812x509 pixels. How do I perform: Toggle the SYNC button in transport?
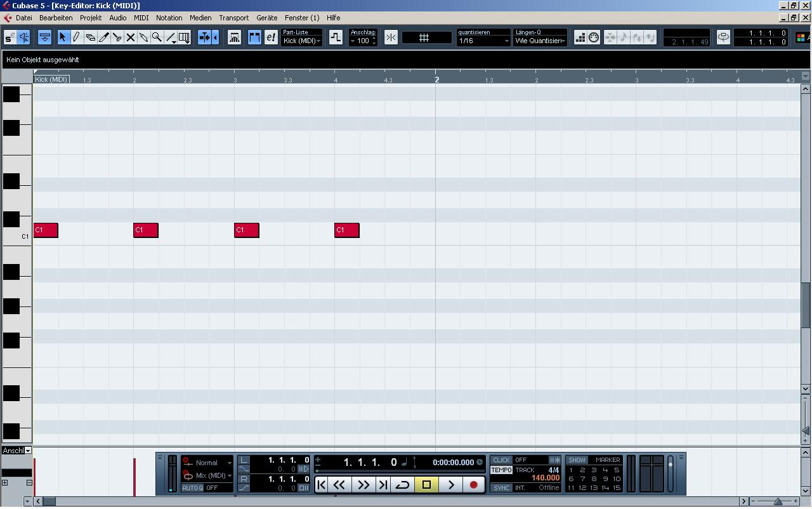[x=501, y=487]
